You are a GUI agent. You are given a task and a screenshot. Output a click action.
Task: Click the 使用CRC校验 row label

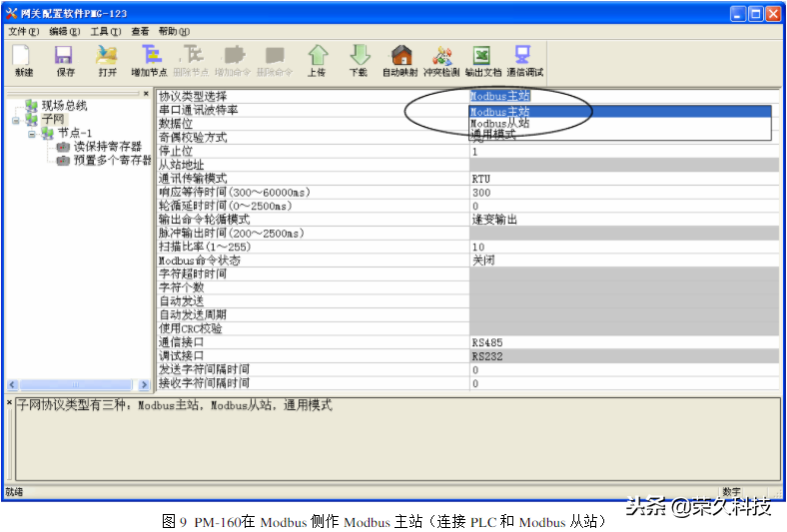pyautogui.click(x=191, y=329)
